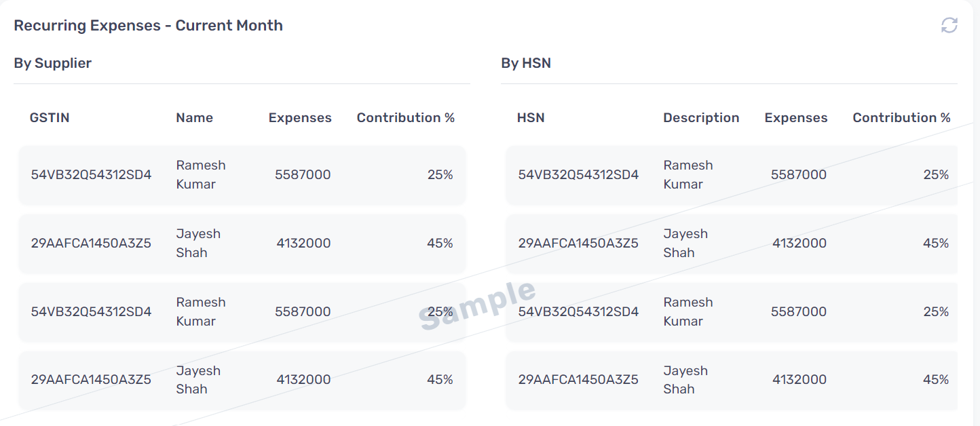Click the Sample watermark text
980x426 pixels.
click(477, 305)
